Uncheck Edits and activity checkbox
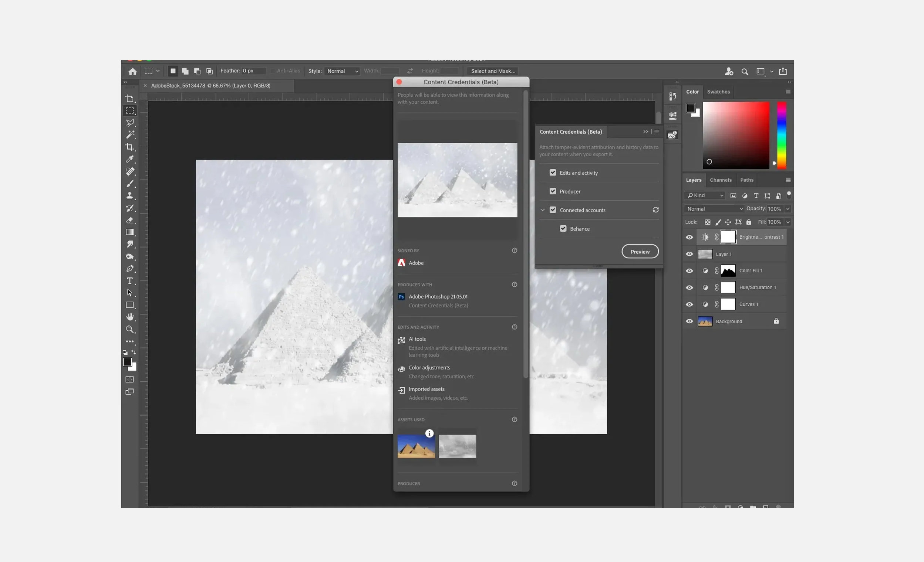The height and width of the screenshot is (562, 924). click(553, 173)
